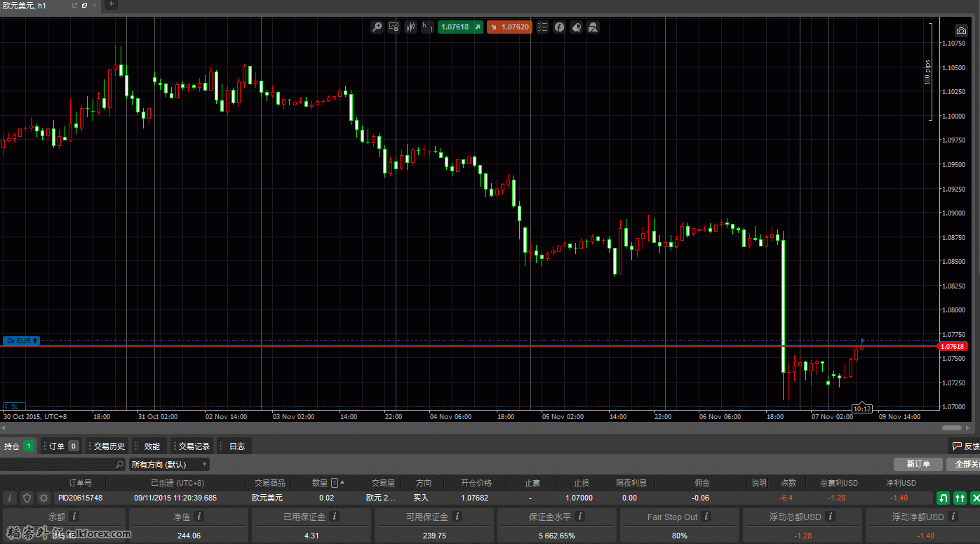Image resolution: width=980 pixels, height=544 pixels.
Task: Open the chart color options icon
Action: point(576,27)
